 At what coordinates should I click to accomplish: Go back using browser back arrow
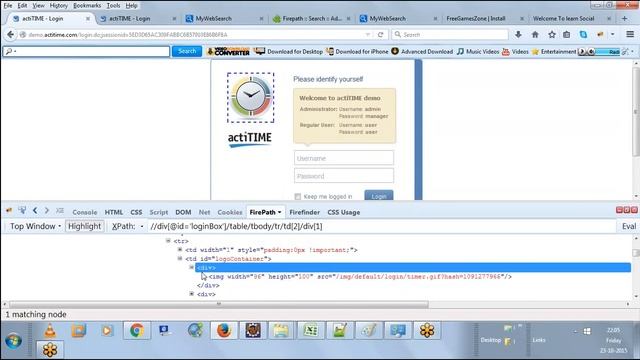click(10, 35)
